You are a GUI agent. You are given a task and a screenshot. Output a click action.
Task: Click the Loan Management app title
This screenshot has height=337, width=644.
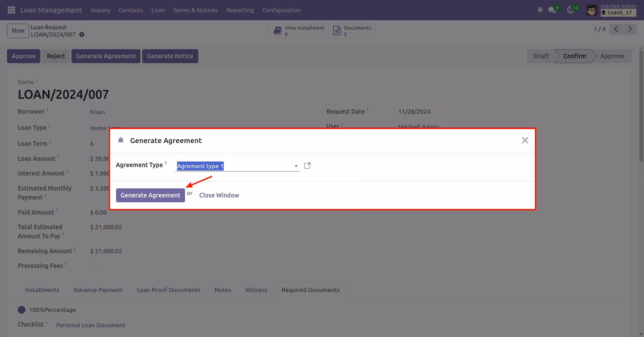[51, 10]
